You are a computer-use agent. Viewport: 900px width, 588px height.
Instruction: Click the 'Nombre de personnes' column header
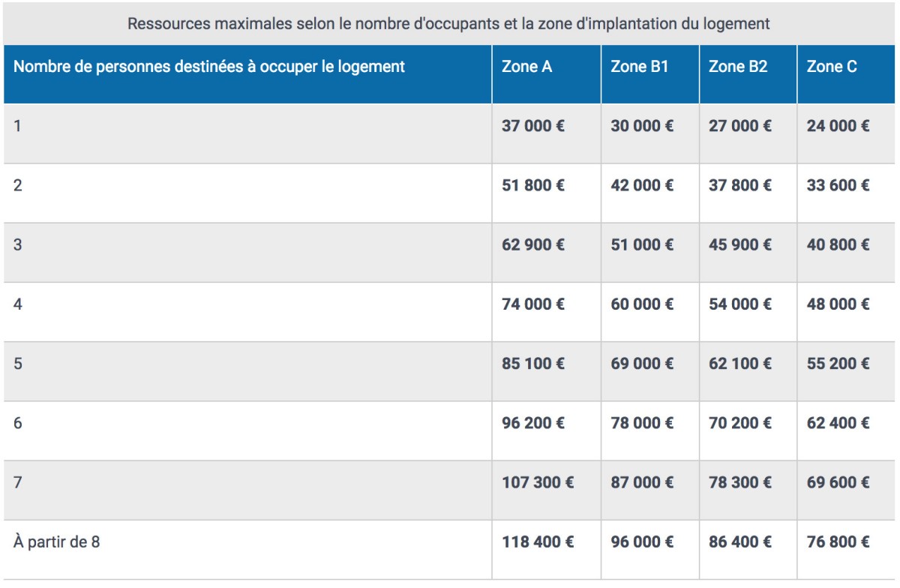pos(209,67)
